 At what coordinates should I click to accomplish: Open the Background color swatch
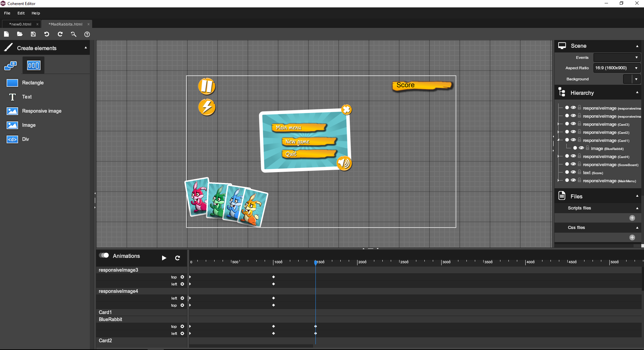(628, 79)
